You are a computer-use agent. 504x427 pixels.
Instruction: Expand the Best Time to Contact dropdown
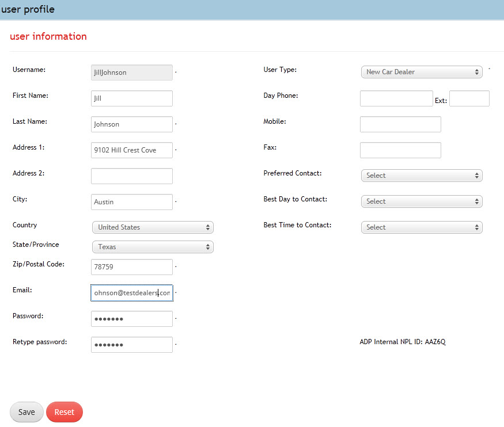click(421, 227)
